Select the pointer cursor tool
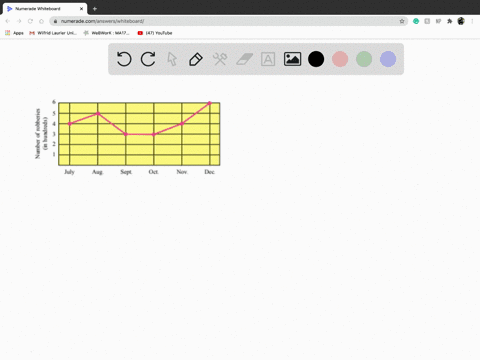 (x=172, y=59)
